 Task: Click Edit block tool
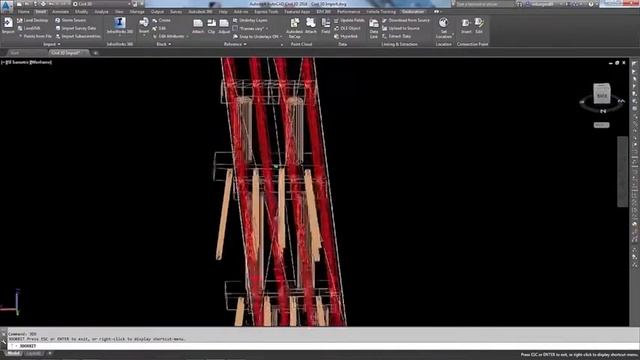tap(159, 28)
